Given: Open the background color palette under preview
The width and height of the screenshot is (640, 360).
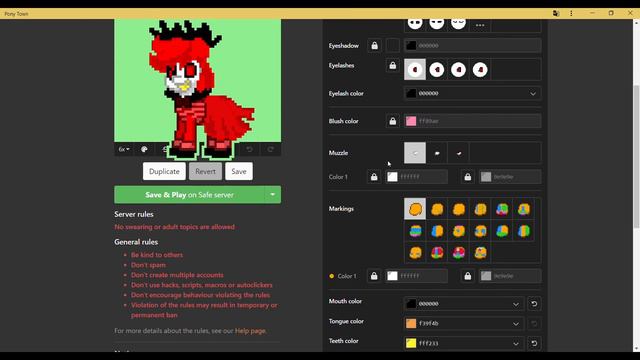Looking at the screenshot, I should [x=144, y=149].
